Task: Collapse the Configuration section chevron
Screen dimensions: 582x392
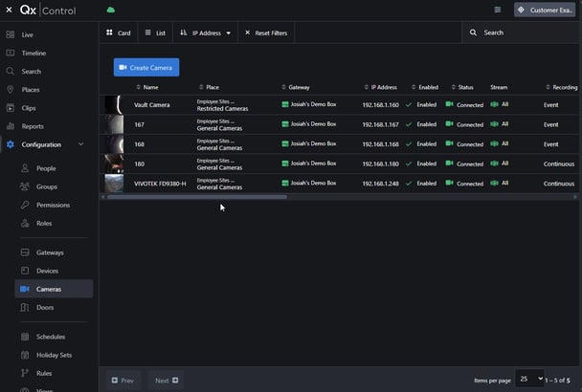Action: [81, 144]
